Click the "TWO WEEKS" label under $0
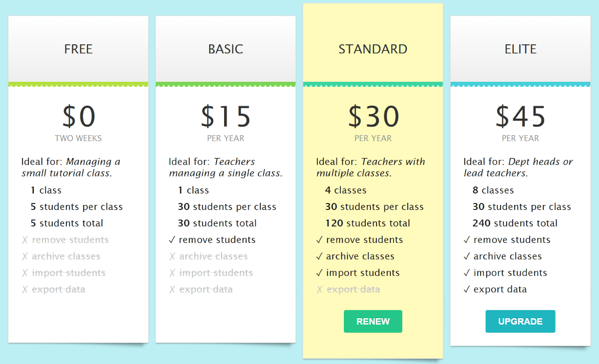This screenshot has height=364, width=599. (x=78, y=139)
